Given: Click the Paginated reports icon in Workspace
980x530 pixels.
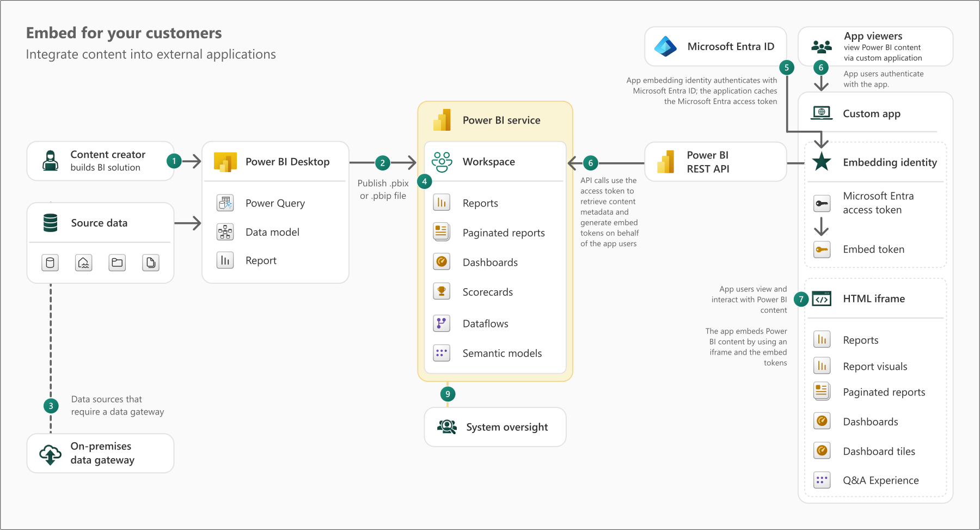Looking at the screenshot, I should tap(442, 232).
